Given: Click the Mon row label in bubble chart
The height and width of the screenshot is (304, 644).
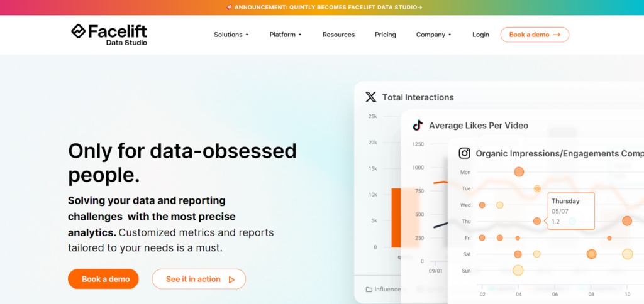Looking at the screenshot, I should coord(465,172).
